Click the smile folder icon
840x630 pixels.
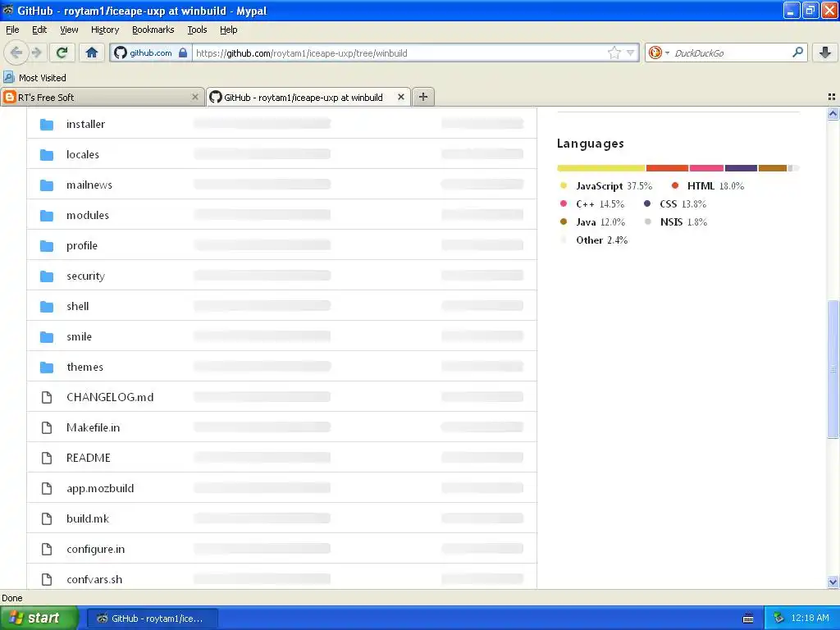pos(47,337)
